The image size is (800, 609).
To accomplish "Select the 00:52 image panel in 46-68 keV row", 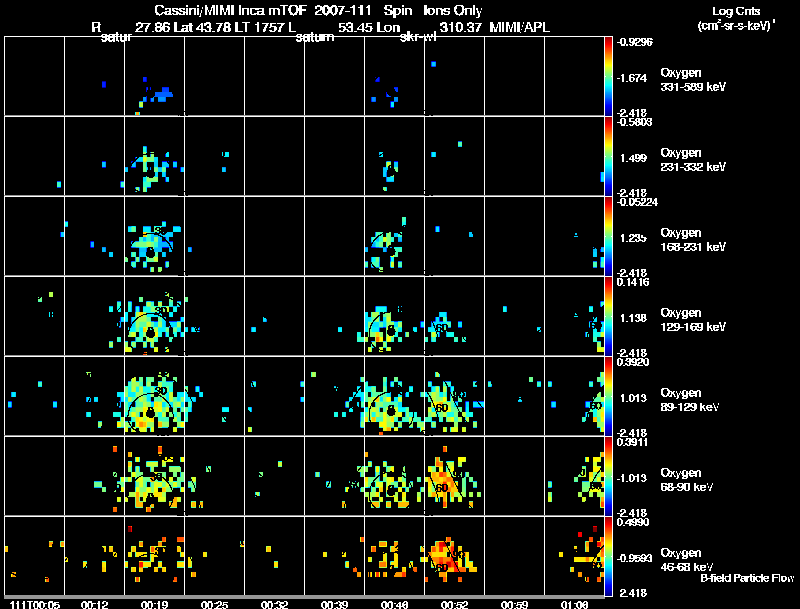I will click(x=454, y=556).
